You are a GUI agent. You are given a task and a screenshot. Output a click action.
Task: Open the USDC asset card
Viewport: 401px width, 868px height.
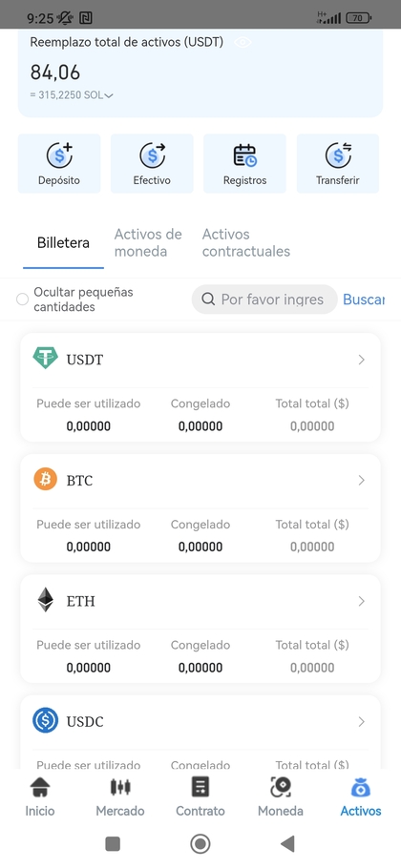point(200,732)
